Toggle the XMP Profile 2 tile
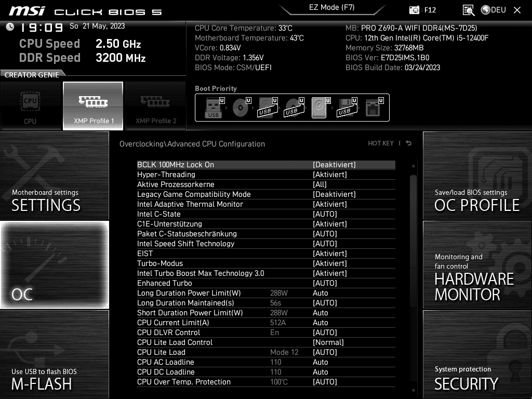The image size is (532, 399). pyautogui.click(x=155, y=106)
